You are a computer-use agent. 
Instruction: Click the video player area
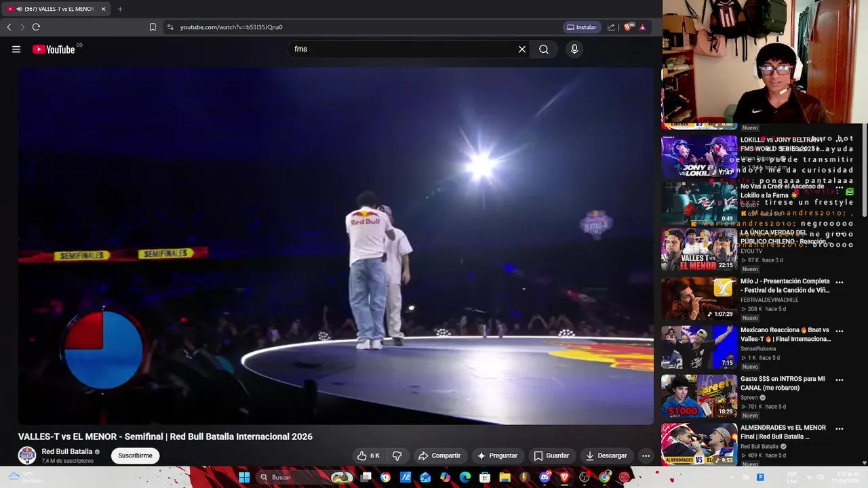(x=336, y=245)
